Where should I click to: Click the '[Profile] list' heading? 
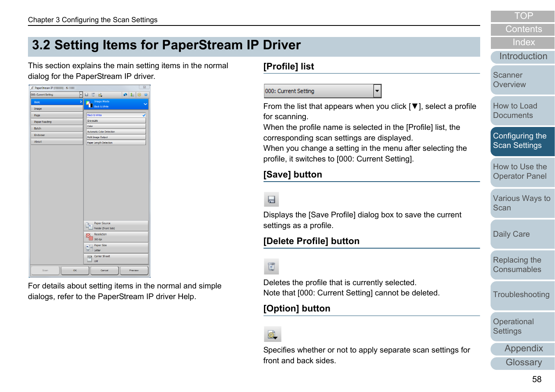(289, 67)
